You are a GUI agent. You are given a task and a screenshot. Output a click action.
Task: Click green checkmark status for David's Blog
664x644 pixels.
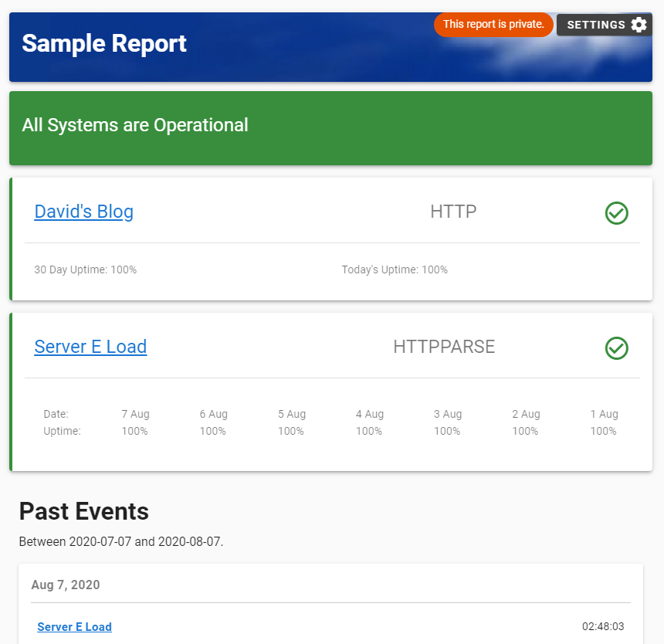tap(616, 213)
